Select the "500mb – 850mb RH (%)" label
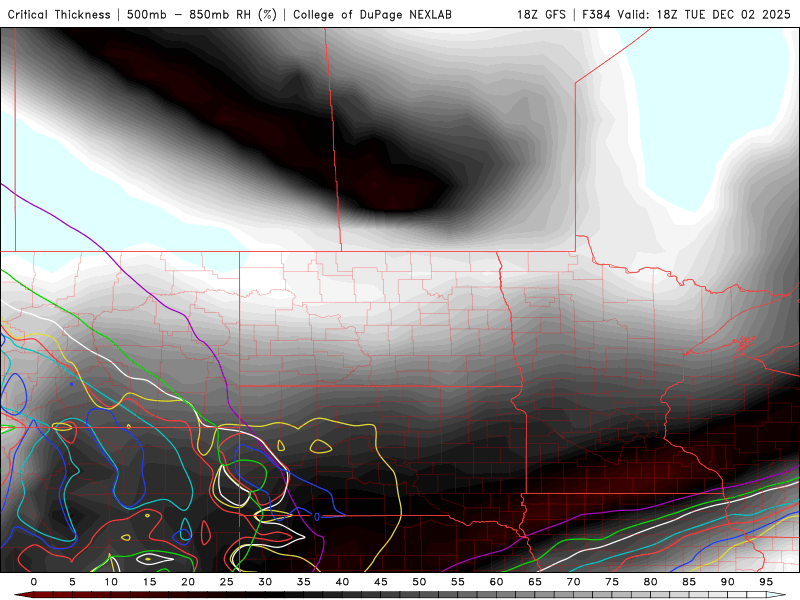800x600 pixels. (202, 15)
